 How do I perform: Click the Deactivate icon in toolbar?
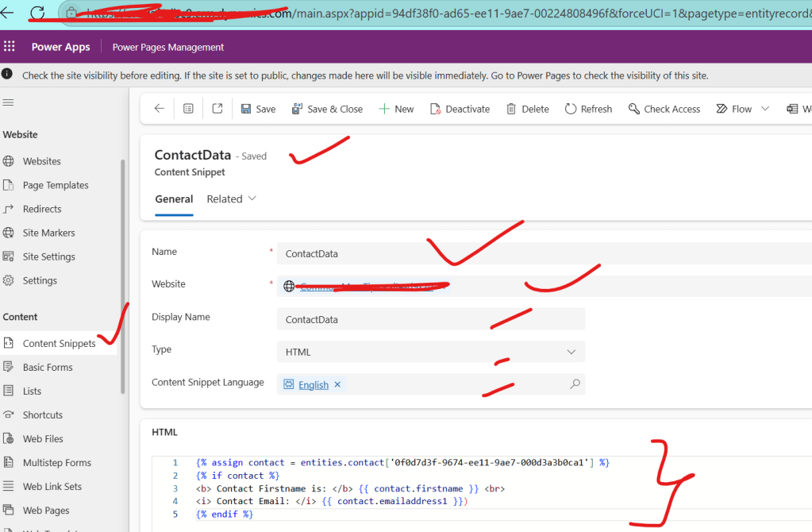click(435, 109)
